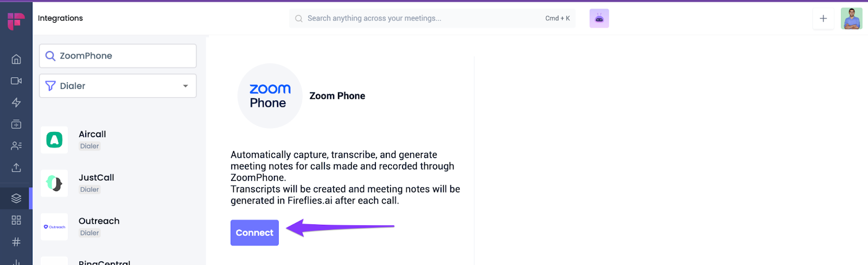Click the plus icon in header
Screen dimensions: 868x265
[823, 18]
